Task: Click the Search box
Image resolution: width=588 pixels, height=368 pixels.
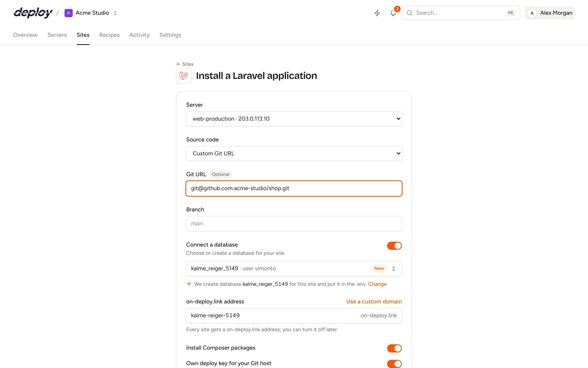Action: click(x=461, y=13)
